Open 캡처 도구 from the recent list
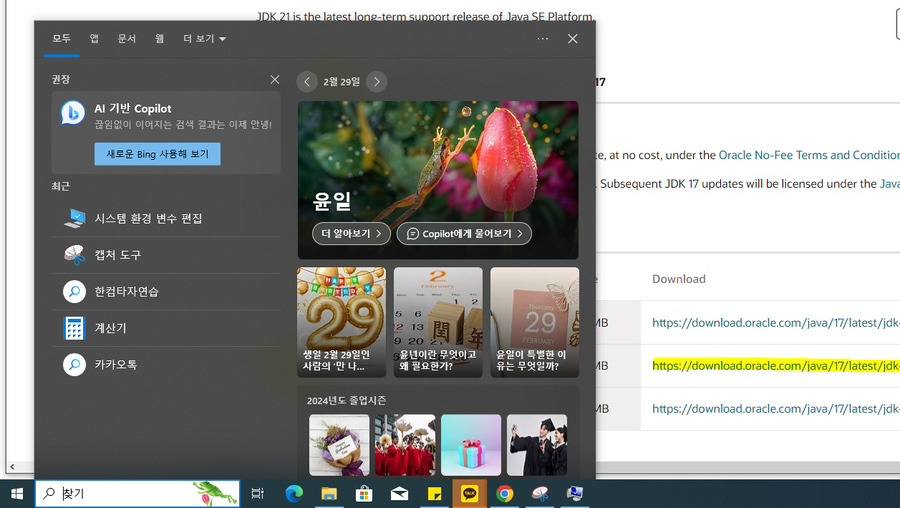 coord(166,255)
